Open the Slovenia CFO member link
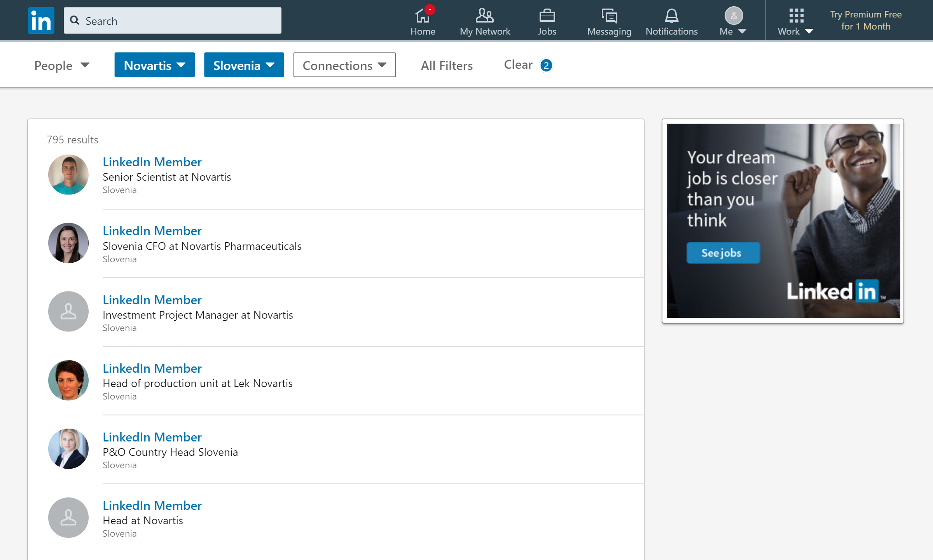The image size is (933, 560). (x=152, y=230)
